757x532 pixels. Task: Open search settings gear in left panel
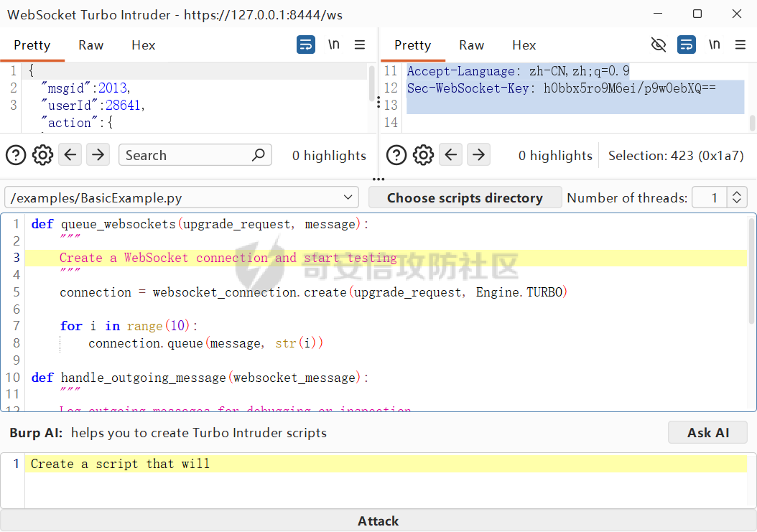[x=42, y=156]
